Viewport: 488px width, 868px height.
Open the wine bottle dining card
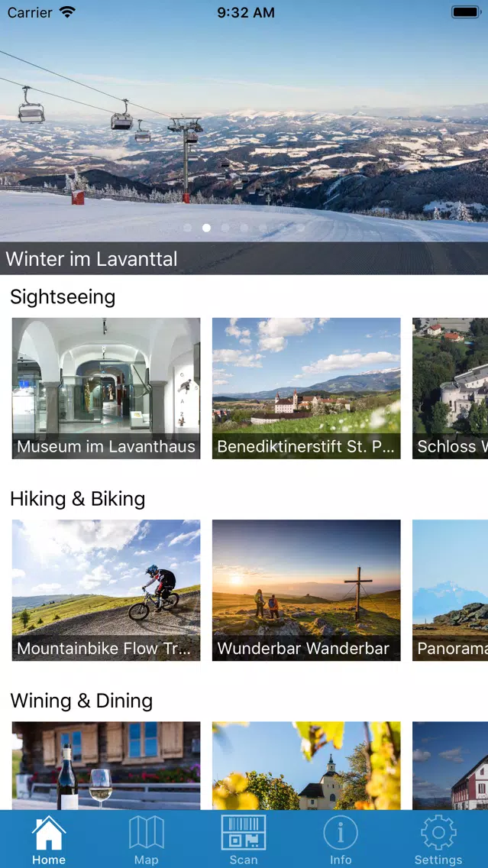106,766
